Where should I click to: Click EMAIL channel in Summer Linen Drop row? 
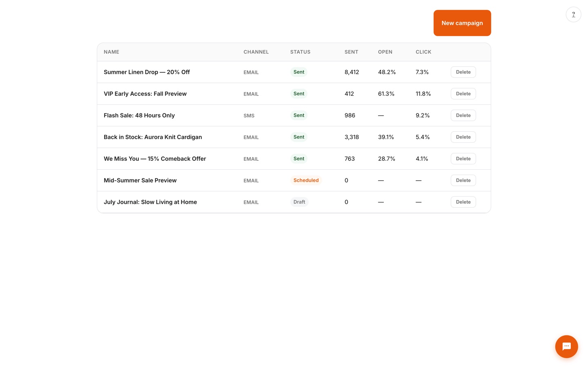tap(251, 72)
